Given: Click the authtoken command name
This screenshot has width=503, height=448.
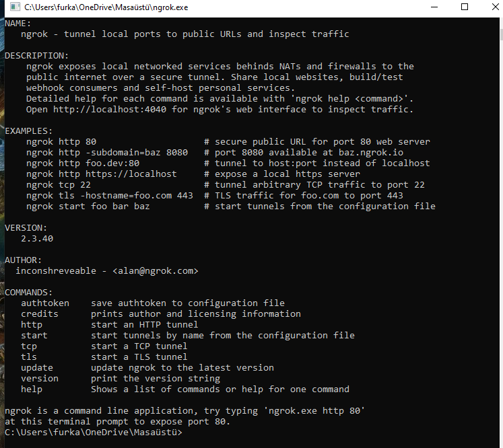Looking at the screenshot, I should point(45,303).
